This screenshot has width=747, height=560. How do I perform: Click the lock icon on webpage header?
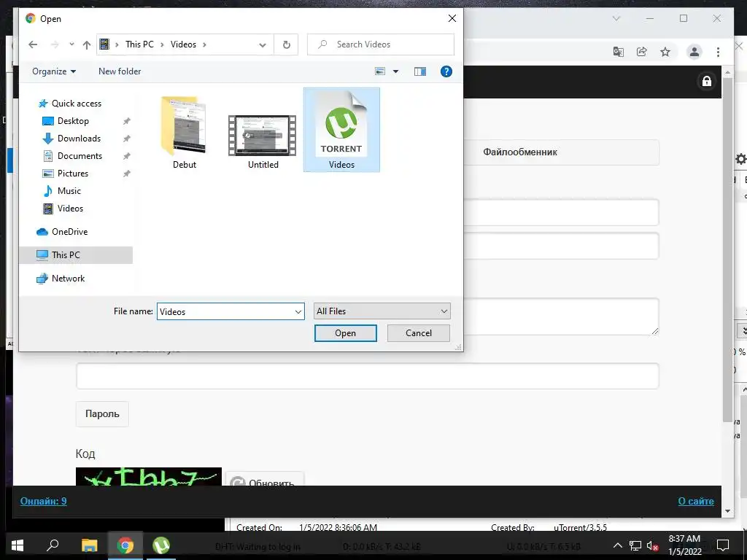click(x=706, y=81)
